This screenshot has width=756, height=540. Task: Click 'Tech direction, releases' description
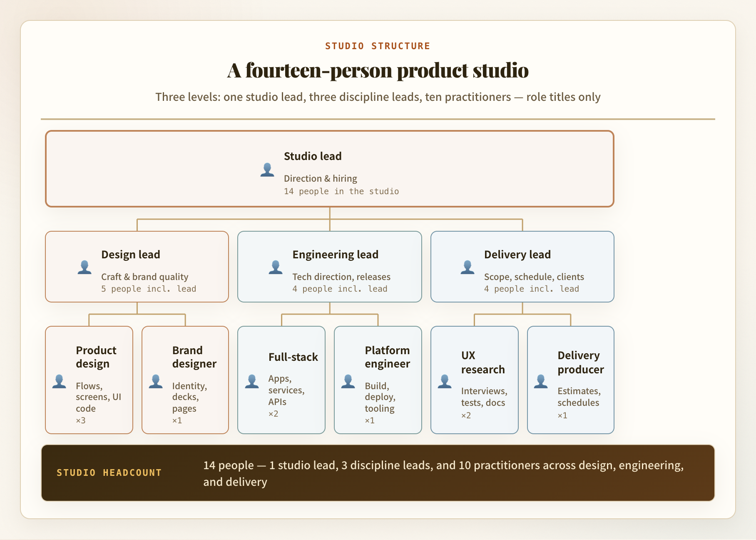pyautogui.click(x=341, y=277)
